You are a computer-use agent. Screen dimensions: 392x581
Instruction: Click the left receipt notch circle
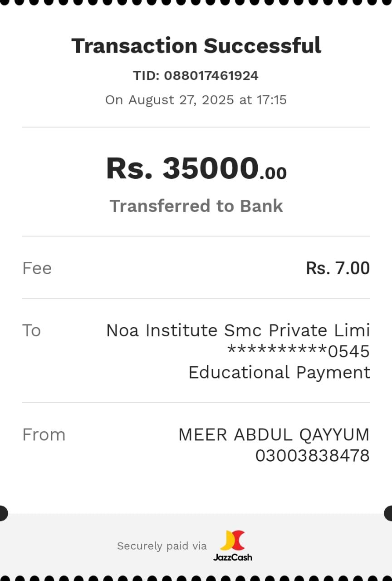coord(3,513)
